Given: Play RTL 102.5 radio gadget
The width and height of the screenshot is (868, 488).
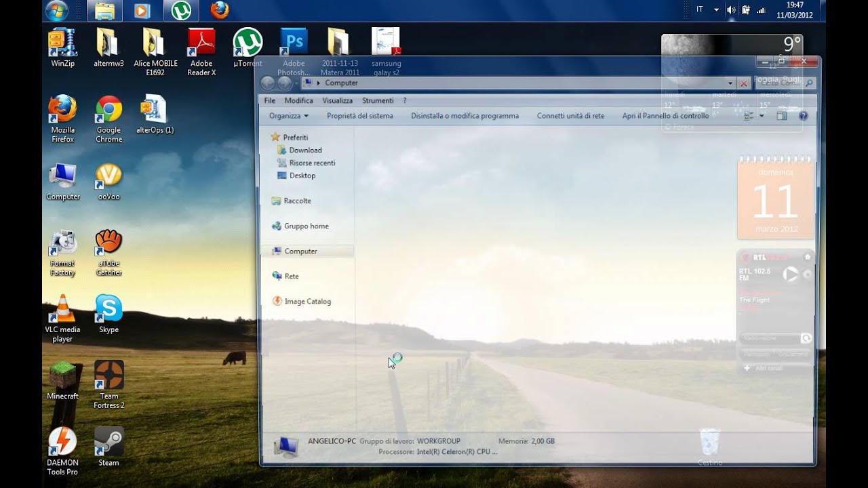Looking at the screenshot, I should 791,274.
